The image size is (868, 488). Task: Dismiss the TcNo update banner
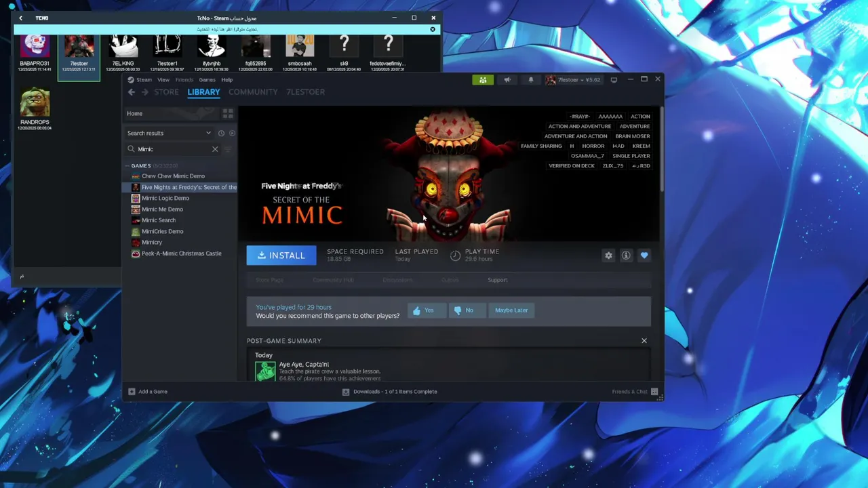(433, 29)
